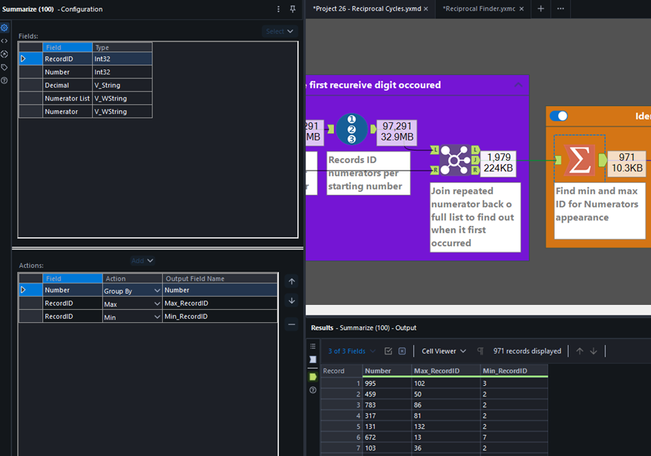Click the Join Multiple tool icon
This screenshot has width=651, height=456.
(454, 161)
